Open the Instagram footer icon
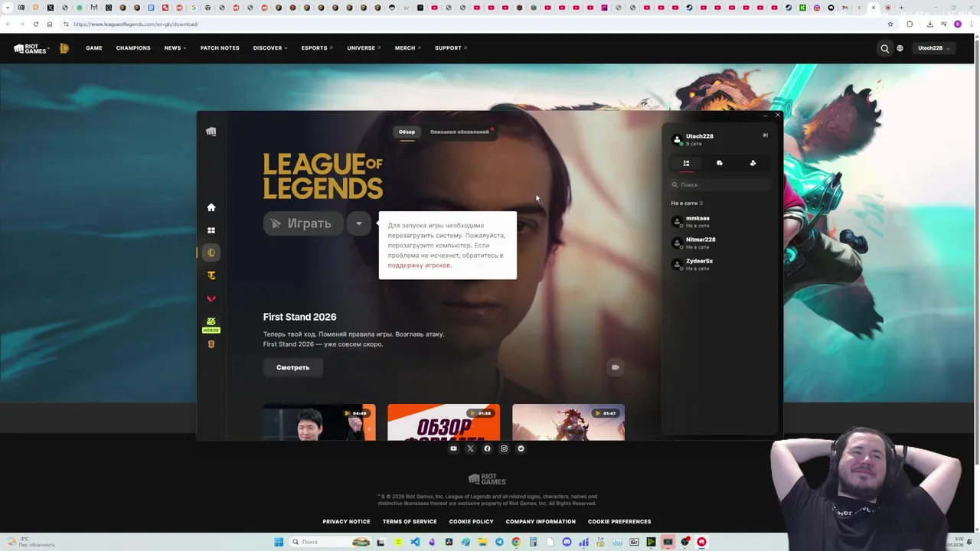This screenshot has width=980, height=551. tap(504, 448)
